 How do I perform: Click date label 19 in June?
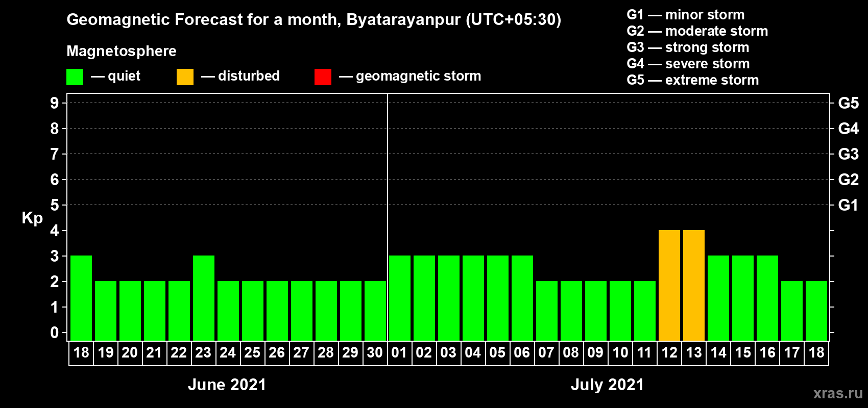[106, 353]
